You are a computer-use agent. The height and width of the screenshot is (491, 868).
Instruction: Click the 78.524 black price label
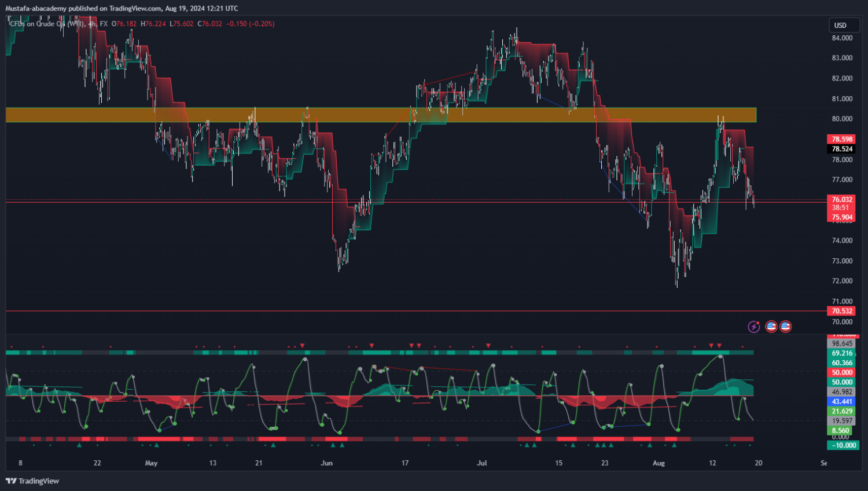(842, 149)
